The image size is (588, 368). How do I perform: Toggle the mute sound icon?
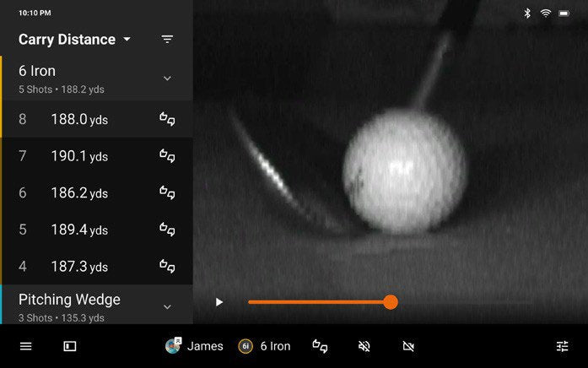pos(364,346)
